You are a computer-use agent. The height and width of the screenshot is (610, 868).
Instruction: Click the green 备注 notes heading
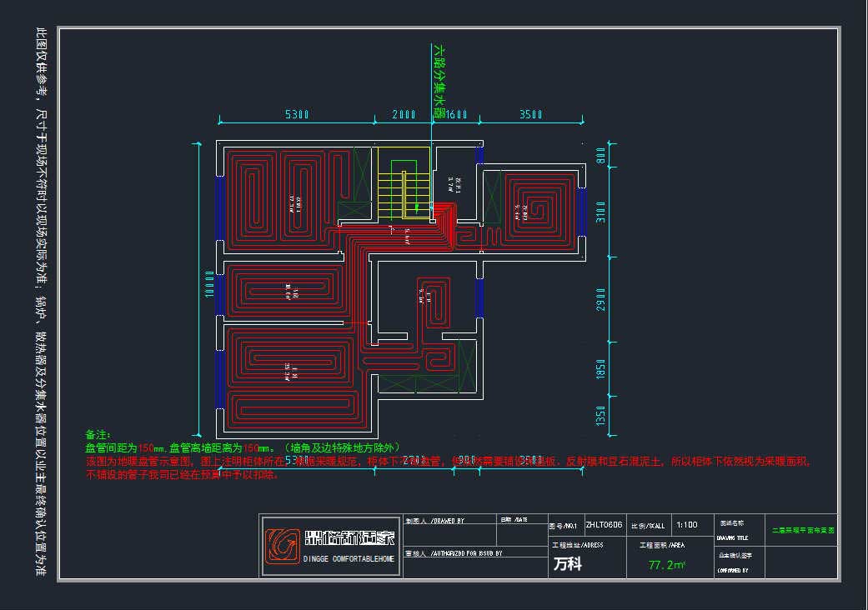click(98, 435)
